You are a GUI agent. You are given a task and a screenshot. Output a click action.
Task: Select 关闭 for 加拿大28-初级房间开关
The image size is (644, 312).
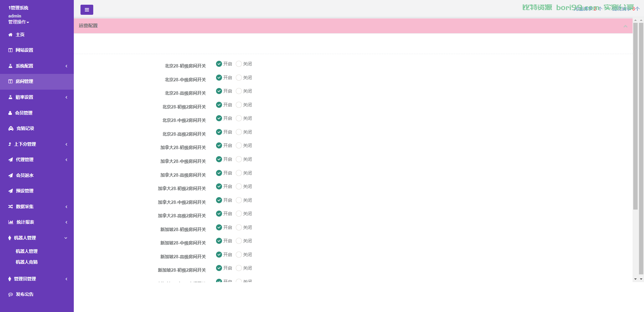[239, 145]
